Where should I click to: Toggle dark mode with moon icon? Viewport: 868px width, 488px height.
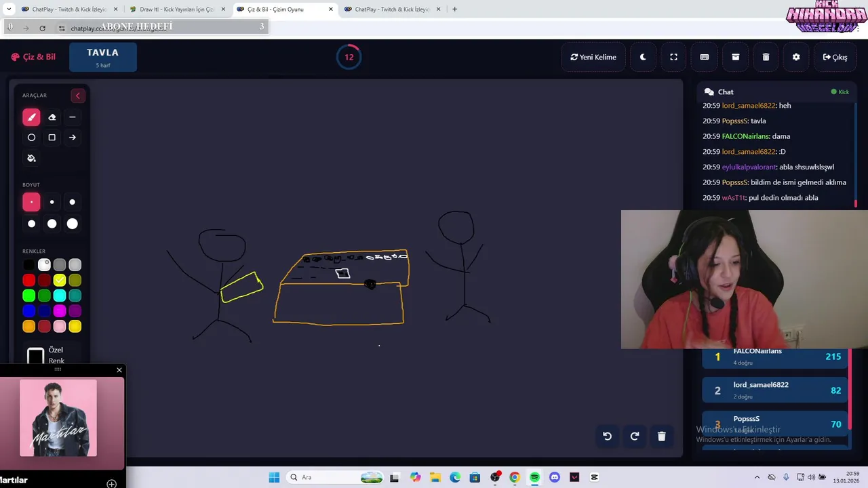tap(643, 57)
